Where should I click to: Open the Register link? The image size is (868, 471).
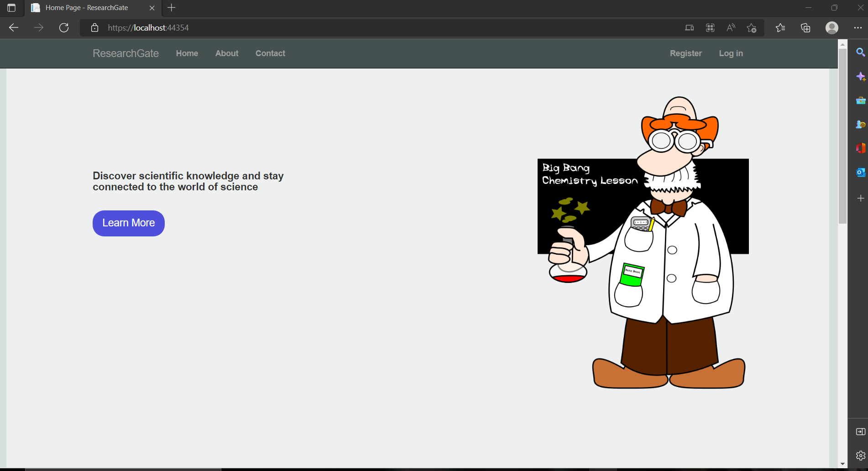(x=685, y=53)
